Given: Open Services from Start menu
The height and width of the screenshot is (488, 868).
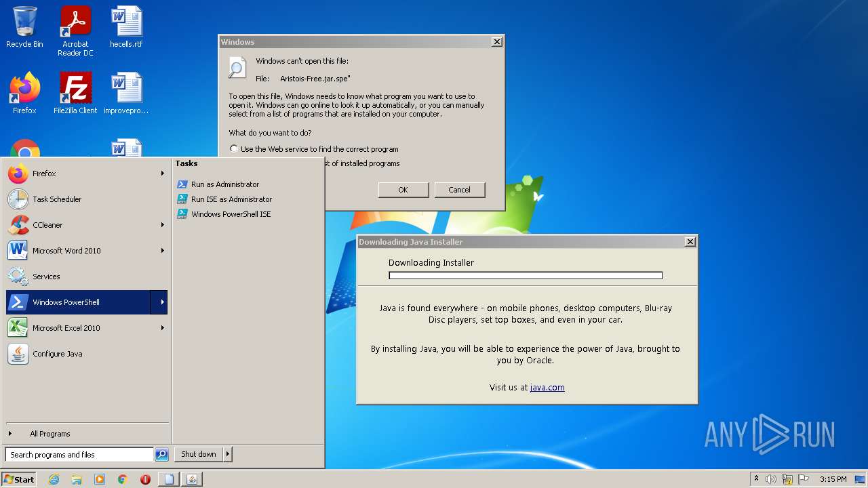Looking at the screenshot, I should point(87,277).
